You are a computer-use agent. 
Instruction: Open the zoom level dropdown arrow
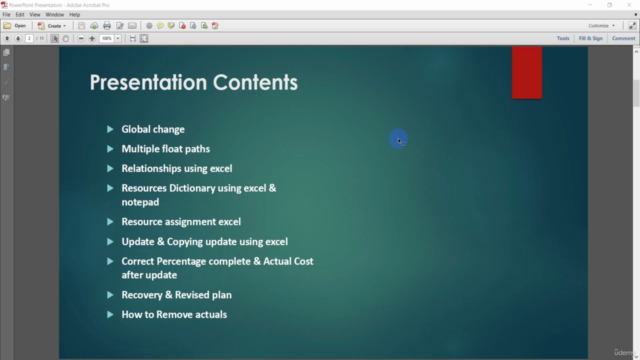coord(118,38)
